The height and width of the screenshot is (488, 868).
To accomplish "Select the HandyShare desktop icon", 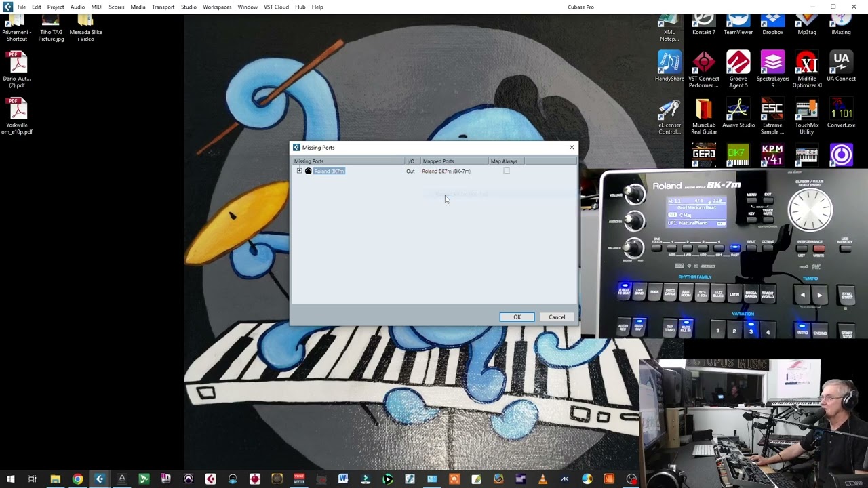I will 669,66.
